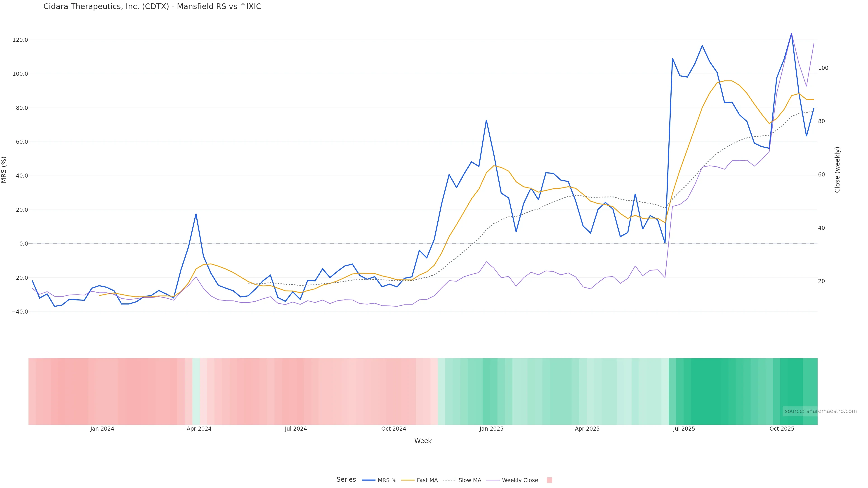Click the MRS (%) y-axis title
Screen dimensions: 868x488
(4, 170)
